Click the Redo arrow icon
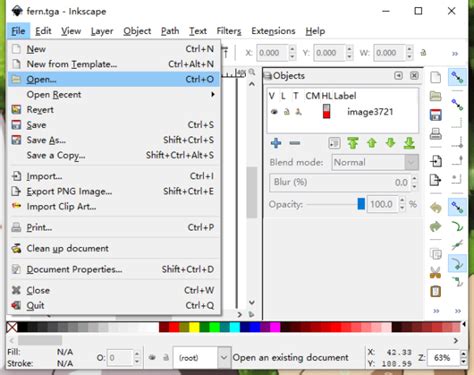 [435, 227]
